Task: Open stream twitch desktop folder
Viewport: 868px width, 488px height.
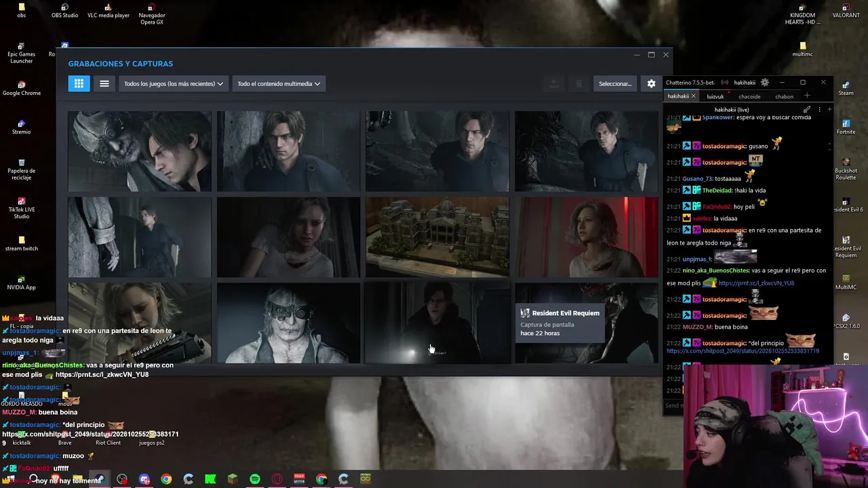Action: click(x=22, y=244)
